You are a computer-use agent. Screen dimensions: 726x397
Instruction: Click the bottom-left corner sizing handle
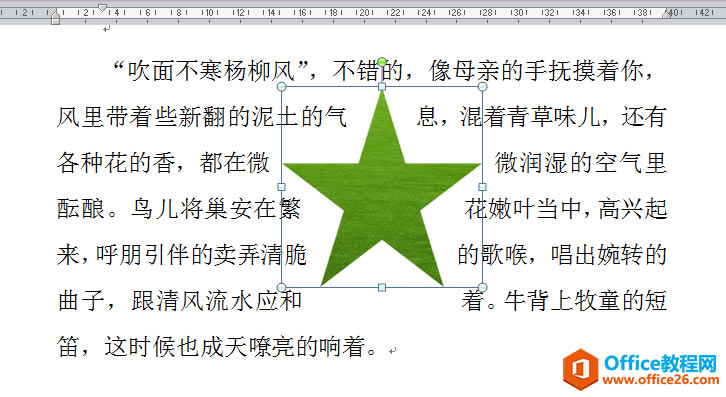pos(281,287)
